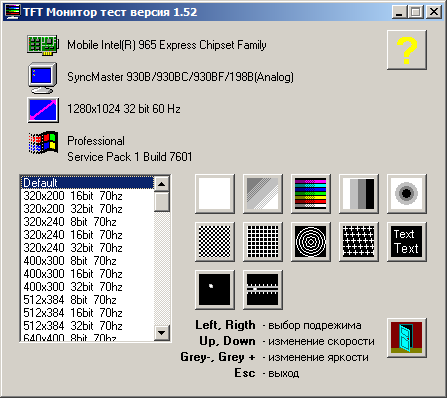447x398 pixels.
Task: Click the mode list scrollbar thumb
Action: (x=162, y=202)
